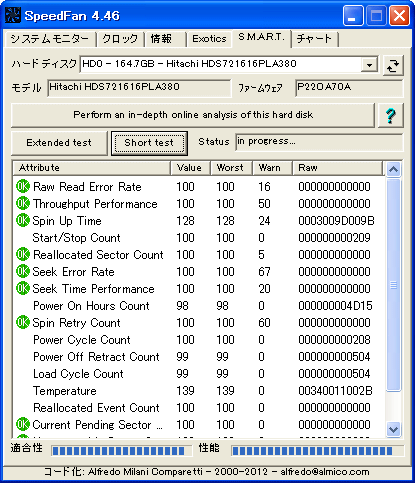Open the クロック tab
This screenshot has width=415, height=483.
[x=120, y=39]
